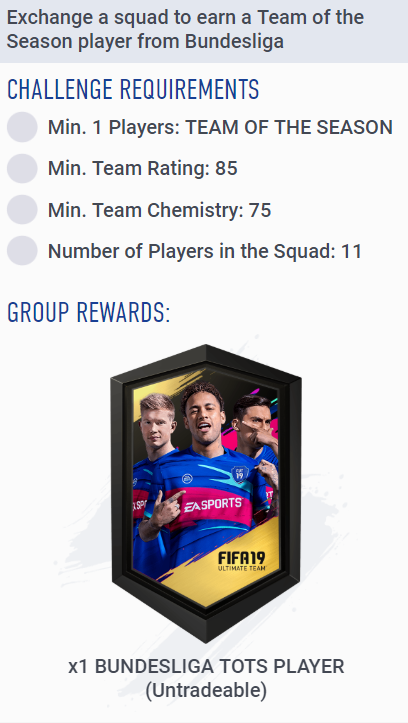Click the Min. Team Chemistry status circle
This screenshot has height=723, width=408.
(22, 210)
